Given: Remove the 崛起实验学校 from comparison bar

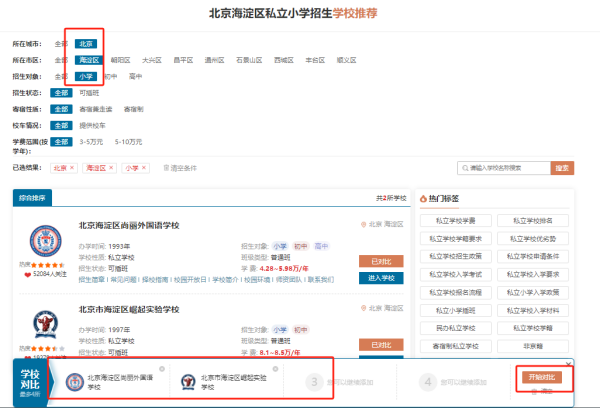Looking at the screenshot, I should [275, 369].
